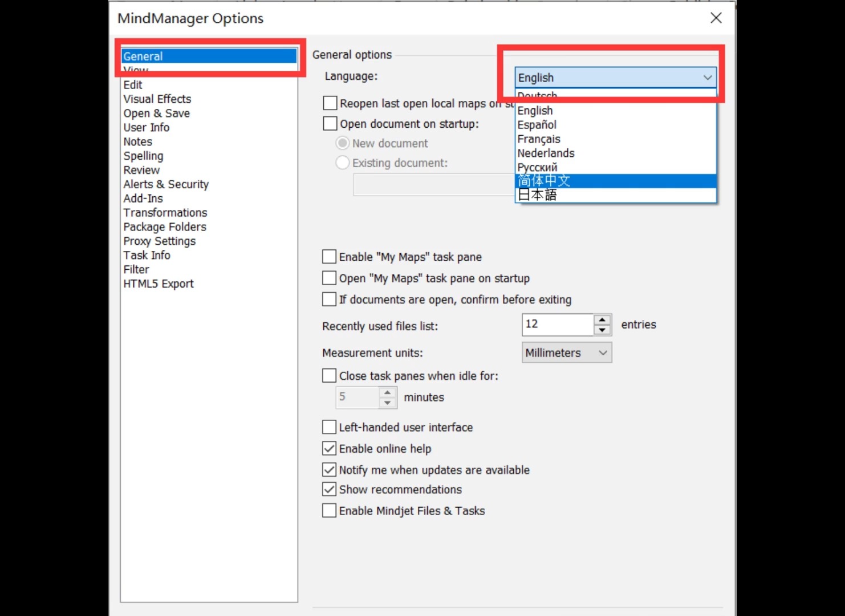The image size is (845, 616).
Task: Toggle Show recommendations checkbox
Action: click(329, 489)
